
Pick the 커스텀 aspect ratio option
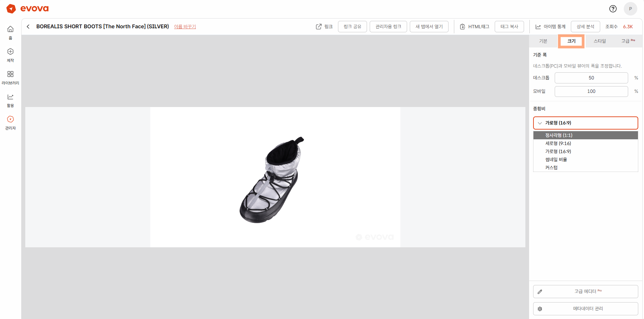(551, 168)
